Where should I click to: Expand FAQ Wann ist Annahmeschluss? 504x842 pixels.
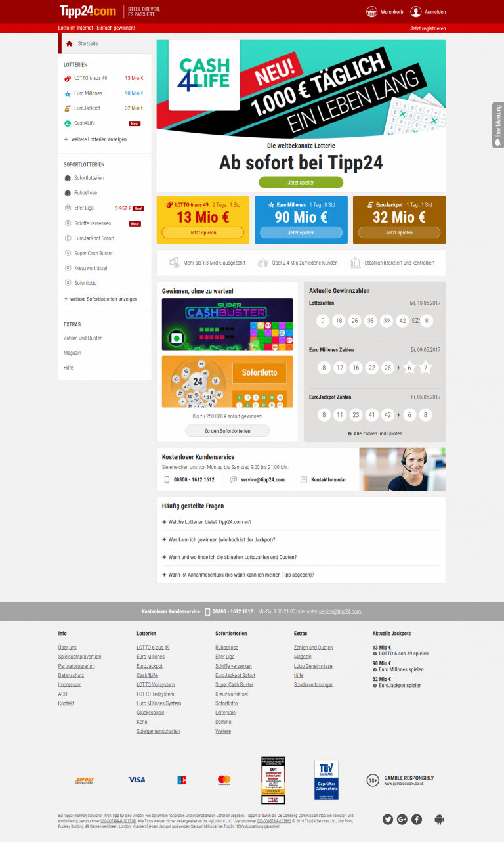[x=238, y=575]
